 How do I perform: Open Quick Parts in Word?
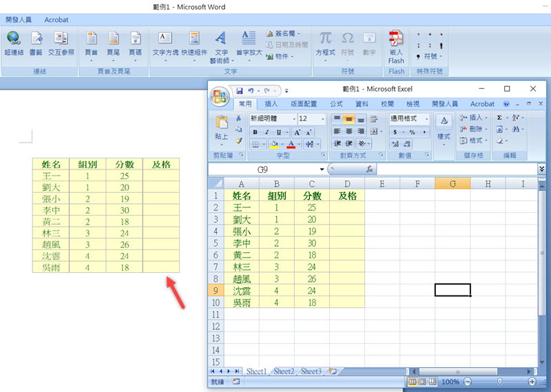(194, 47)
